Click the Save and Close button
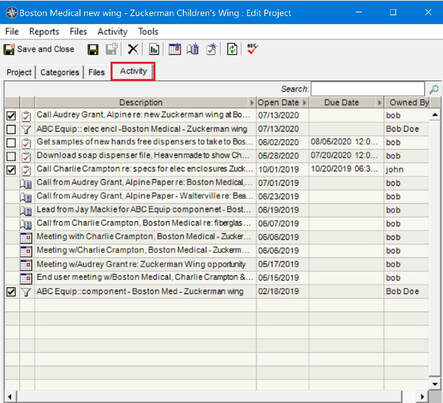This screenshot has height=403, width=443. coord(39,49)
